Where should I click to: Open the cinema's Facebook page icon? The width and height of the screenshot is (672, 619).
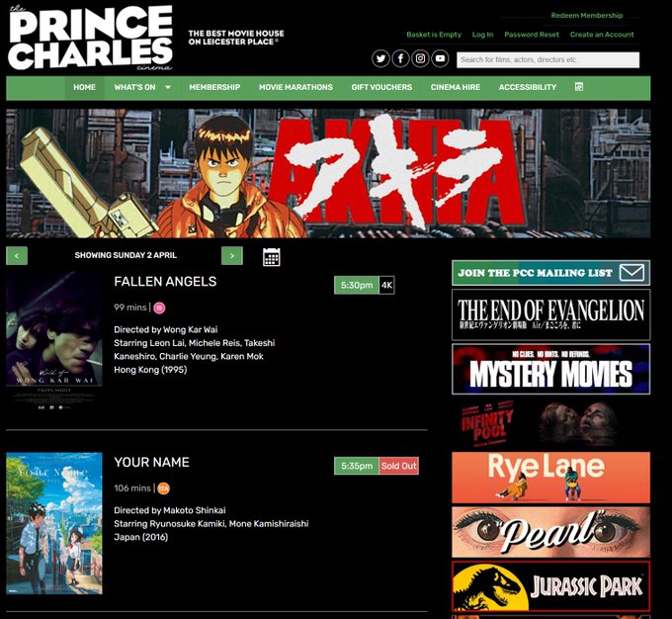coord(400,58)
